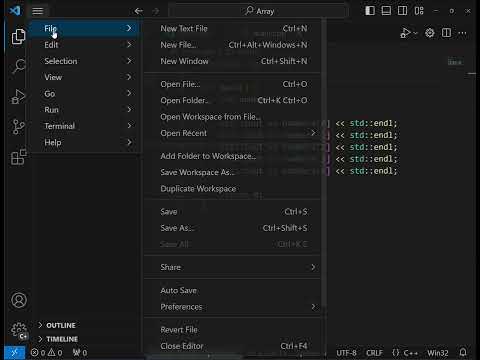This screenshot has height=360, width=480.
Task: Choose Add Folder to Workspace...
Action: (233, 156)
